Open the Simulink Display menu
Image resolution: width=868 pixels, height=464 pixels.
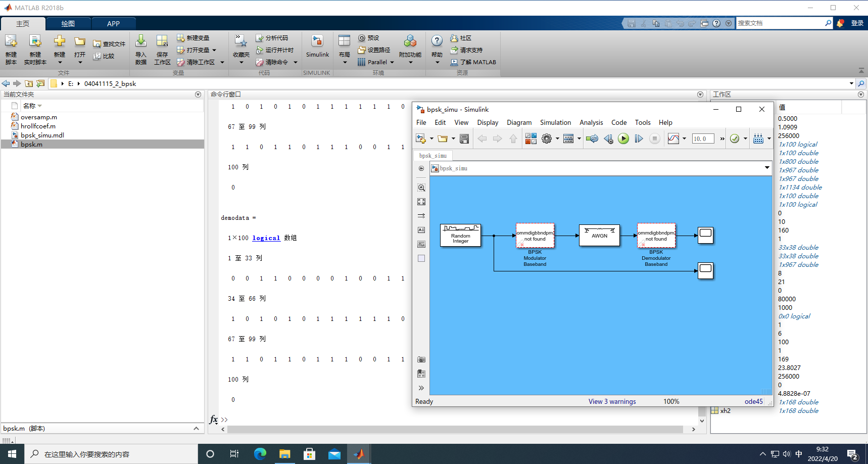[488, 122]
